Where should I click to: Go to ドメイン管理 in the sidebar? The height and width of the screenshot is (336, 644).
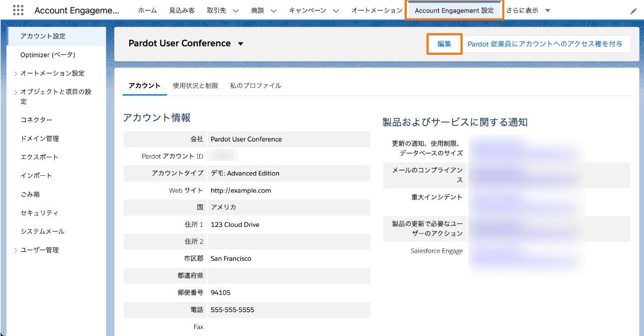pyautogui.click(x=39, y=138)
